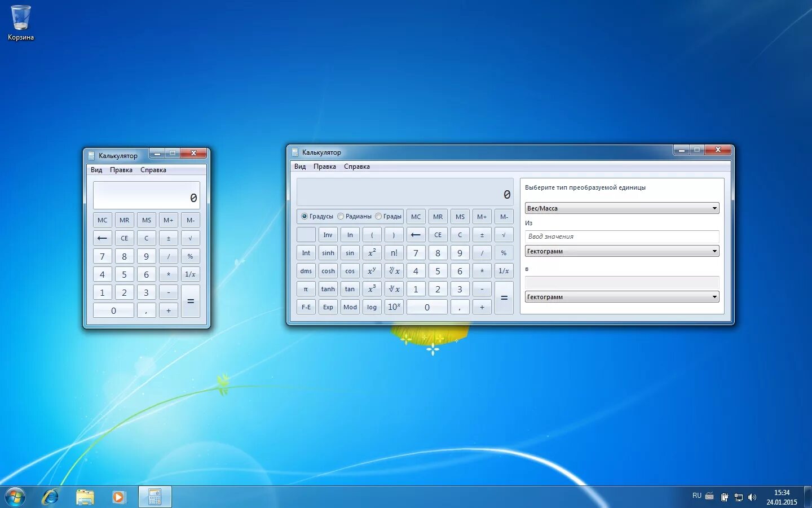Select the Градусы radio button
Image resolution: width=812 pixels, height=508 pixels.
pyautogui.click(x=304, y=216)
